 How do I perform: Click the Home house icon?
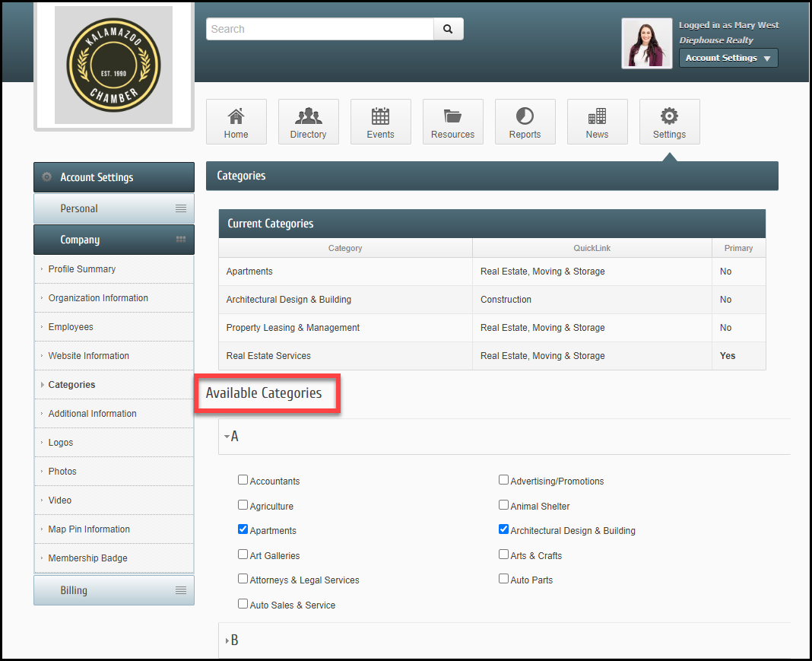click(x=236, y=116)
